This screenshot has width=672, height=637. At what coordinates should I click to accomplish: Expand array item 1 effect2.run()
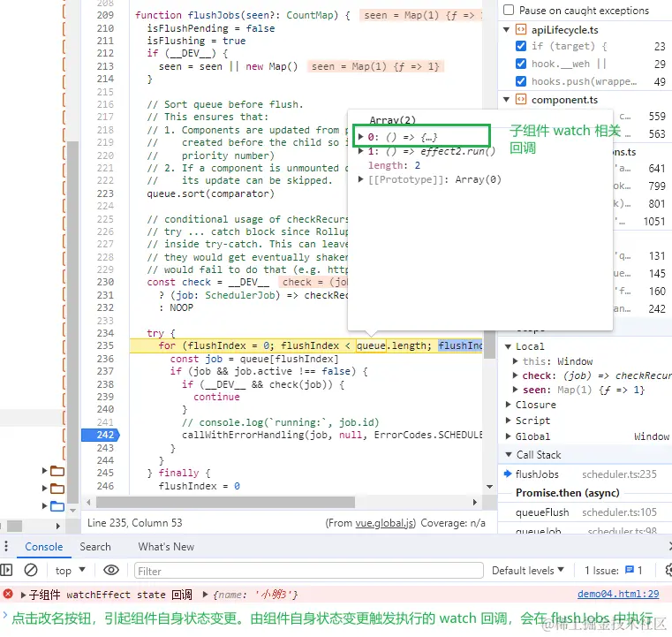point(361,151)
